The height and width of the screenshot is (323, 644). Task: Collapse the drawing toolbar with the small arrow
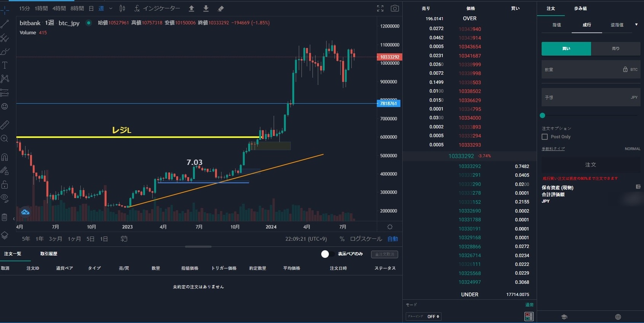coord(14,219)
